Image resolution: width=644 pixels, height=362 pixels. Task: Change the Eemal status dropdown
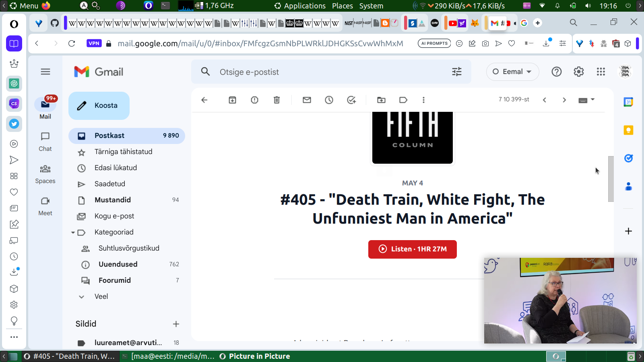click(512, 72)
